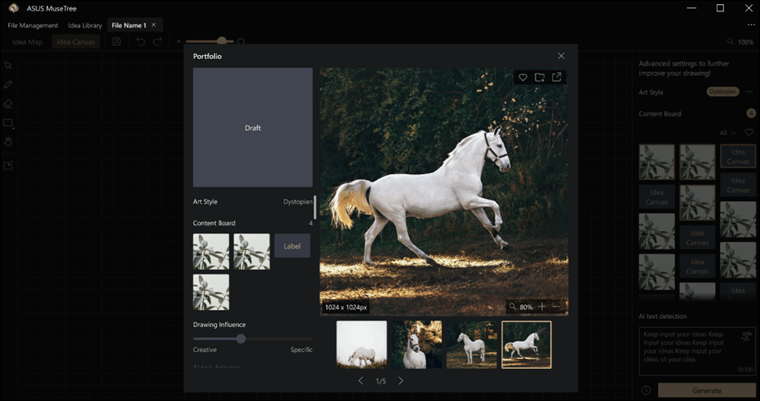Viewport: 760px width, 401px height.
Task: Adjust the brush size slider in toolbar
Action: click(222, 41)
